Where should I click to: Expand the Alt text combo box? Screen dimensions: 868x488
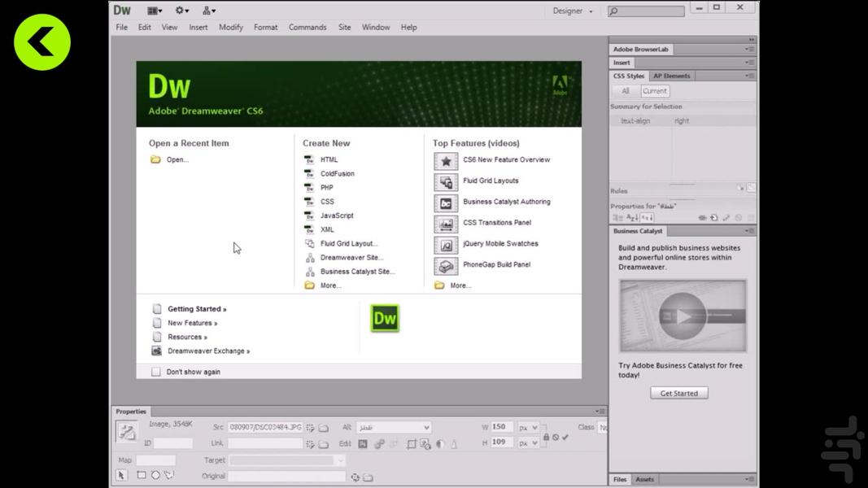426,428
